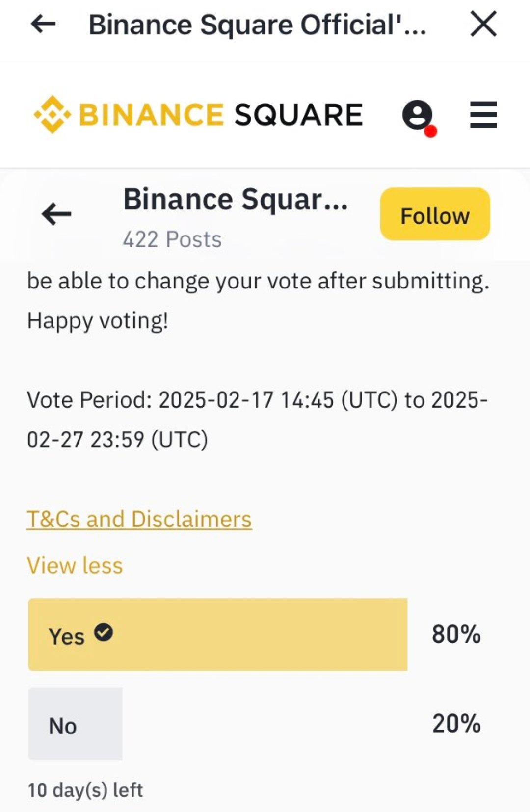Screen dimensions: 530x812
Task: Select the Yes poll option
Action: (x=217, y=634)
